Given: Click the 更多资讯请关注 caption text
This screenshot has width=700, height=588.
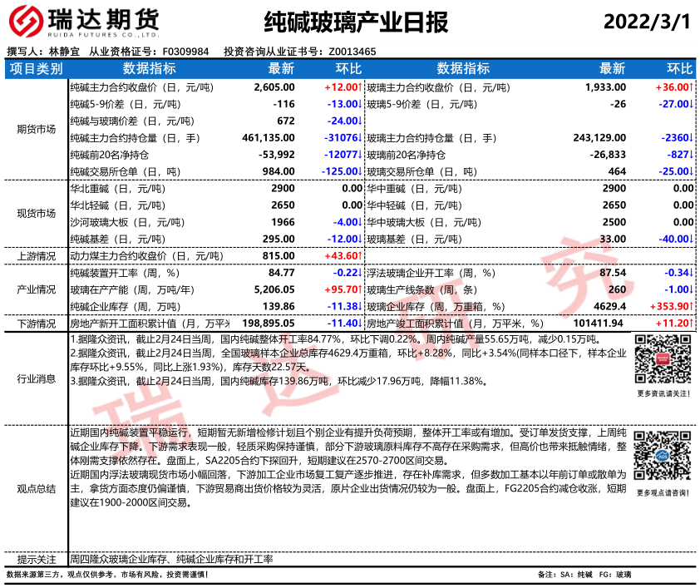Looking at the screenshot, I should tap(663, 393).
